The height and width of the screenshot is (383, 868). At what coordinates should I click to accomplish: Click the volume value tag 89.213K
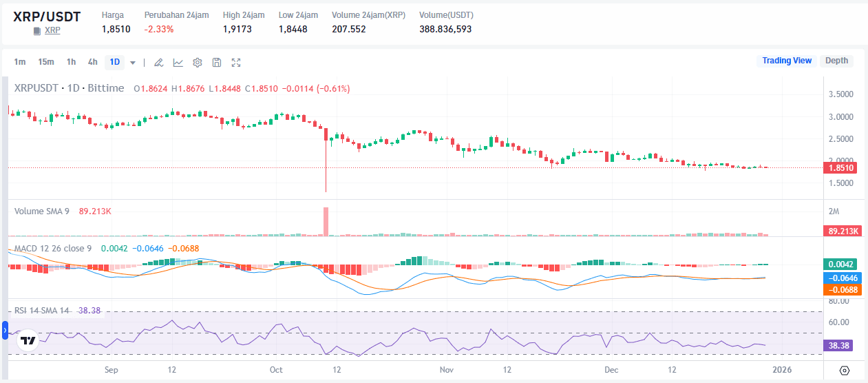coord(841,231)
